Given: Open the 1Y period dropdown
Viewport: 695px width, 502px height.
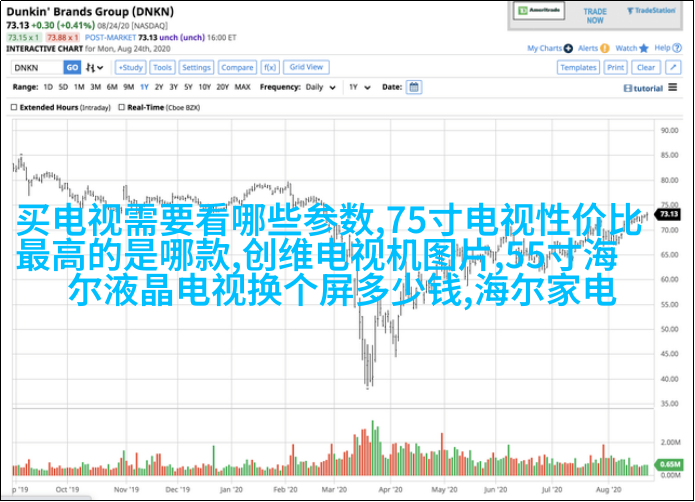Looking at the screenshot, I should (359, 87).
